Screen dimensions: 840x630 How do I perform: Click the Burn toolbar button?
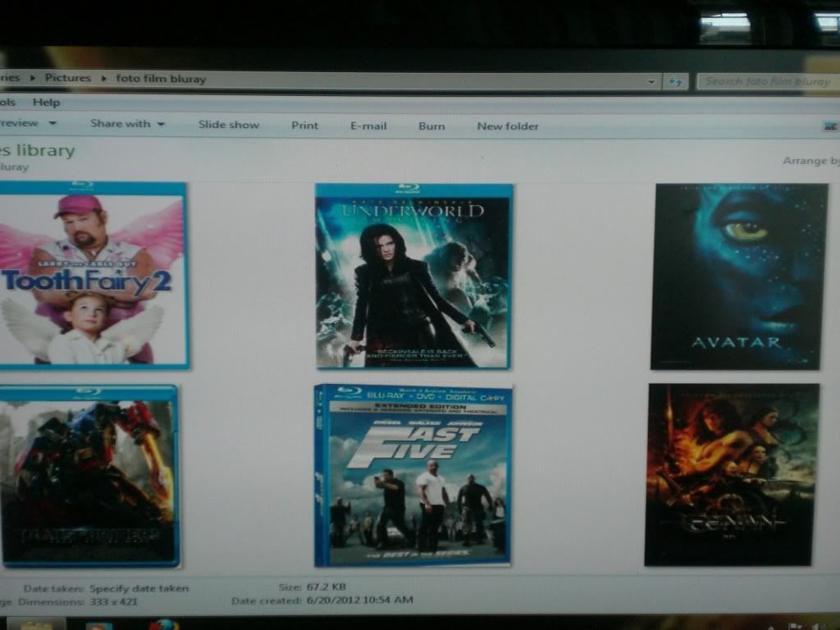click(431, 126)
